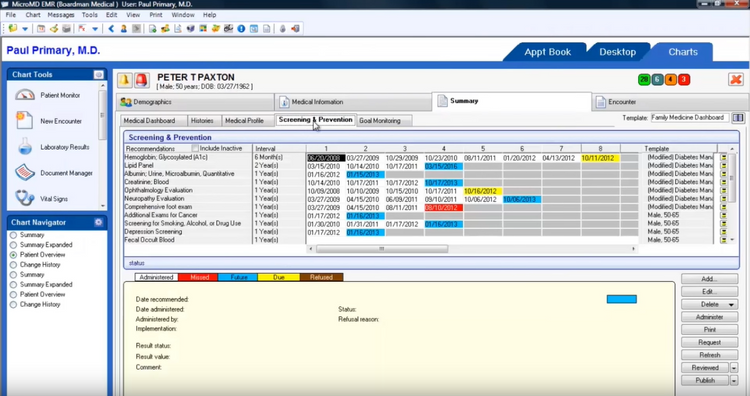The width and height of the screenshot is (750, 396).
Task: Expand the dropdown arrow beside the Rx icon
Action: [95, 29]
